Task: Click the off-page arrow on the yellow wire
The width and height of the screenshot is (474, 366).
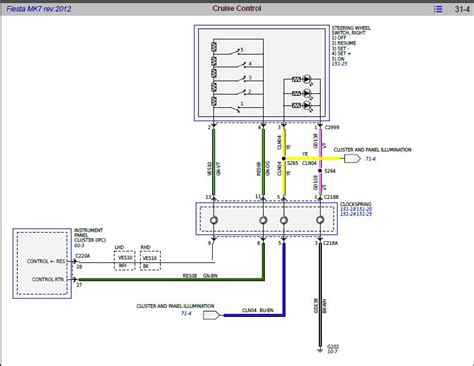Action: tap(352, 159)
